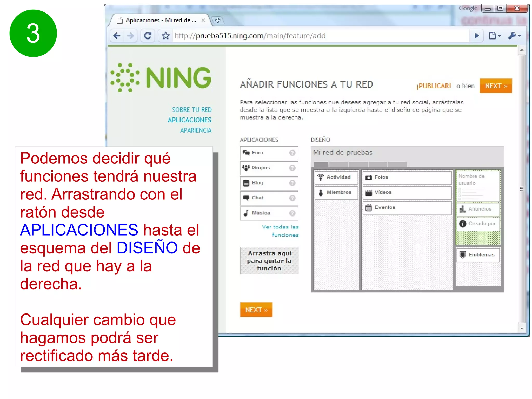532x399 pixels.
Task: Select the Blog application item
Action: pyautogui.click(x=269, y=183)
